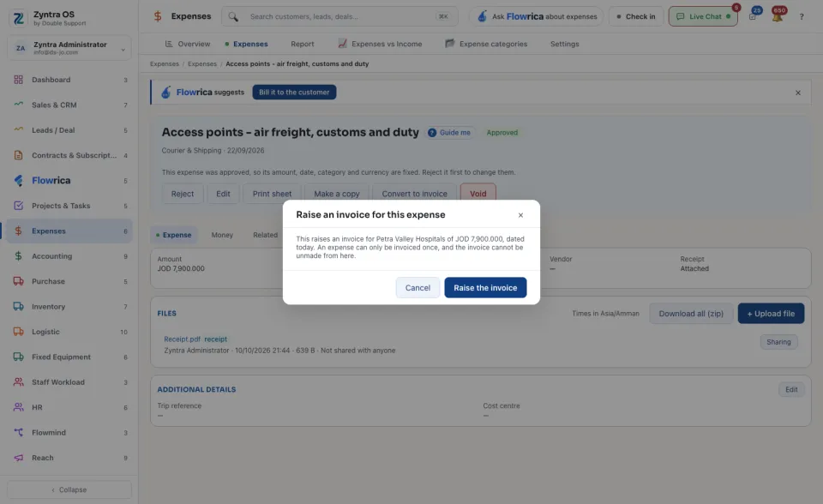Open the HR sidebar icon
This screenshot has width=823, height=504.
point(18,407)
